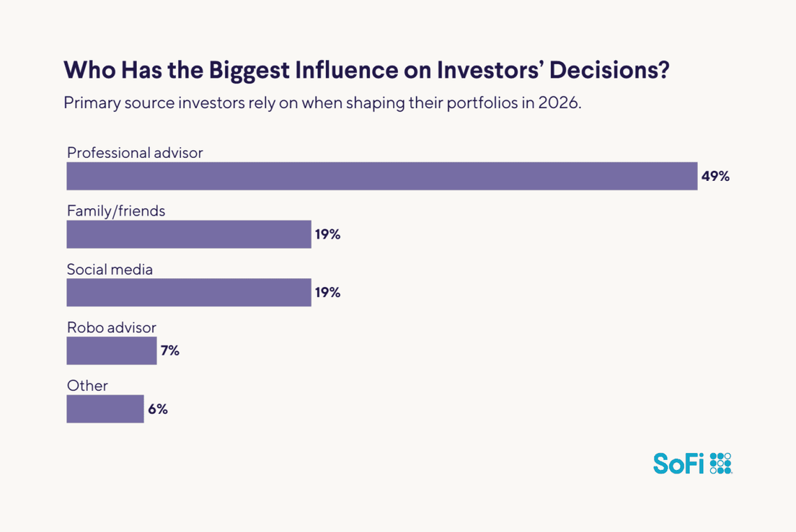Click the 'Other' category label

tap(87, 385)
